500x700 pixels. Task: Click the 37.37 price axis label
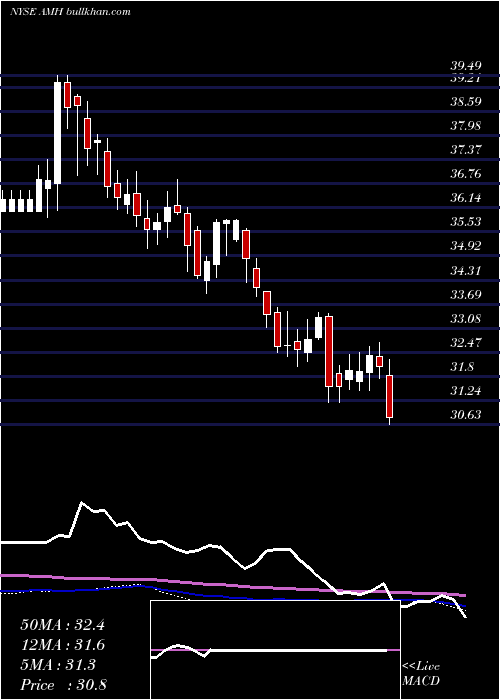coord(466,150)
